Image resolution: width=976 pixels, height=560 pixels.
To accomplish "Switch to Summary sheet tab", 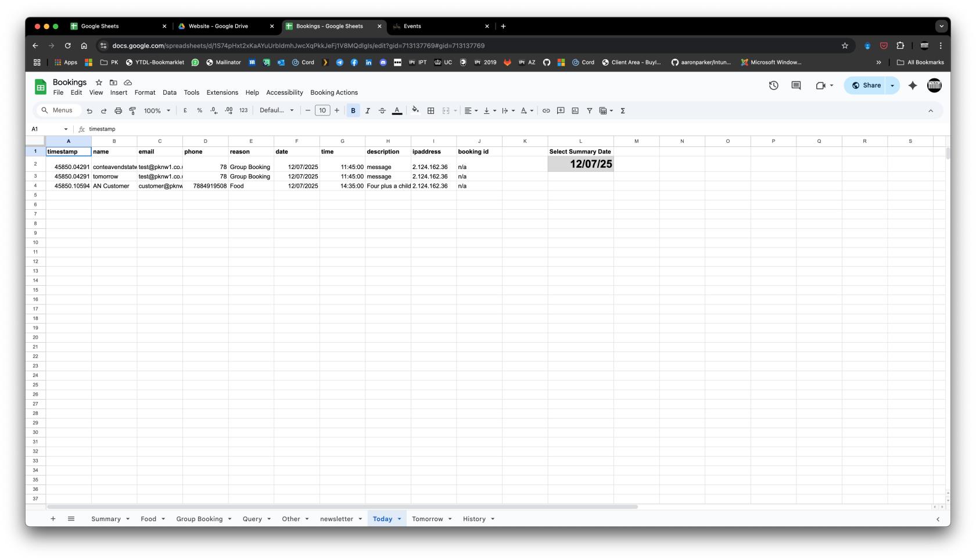I will coord(106,519).
